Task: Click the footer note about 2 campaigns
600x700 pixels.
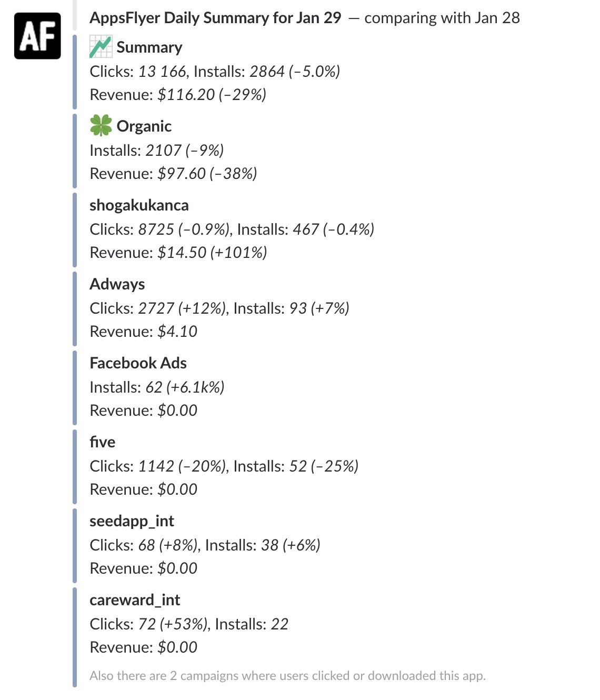Action: click(287, 676)
